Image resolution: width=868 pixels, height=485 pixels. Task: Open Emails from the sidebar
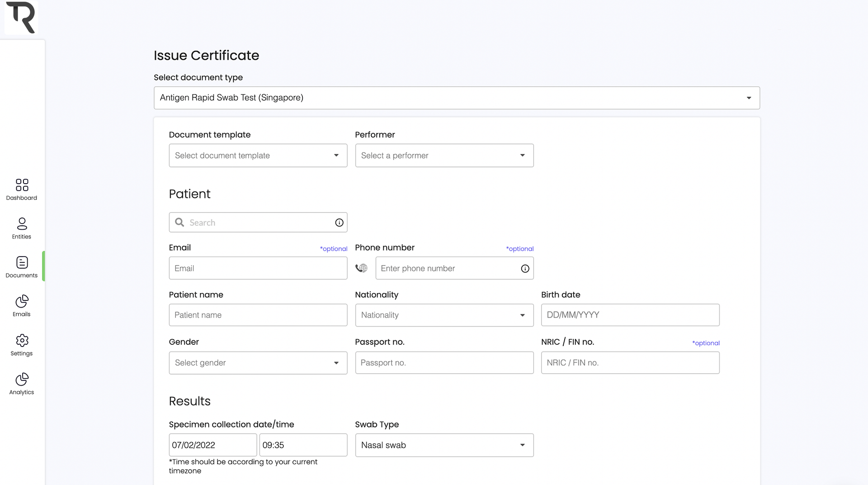(x=22, y=306)
